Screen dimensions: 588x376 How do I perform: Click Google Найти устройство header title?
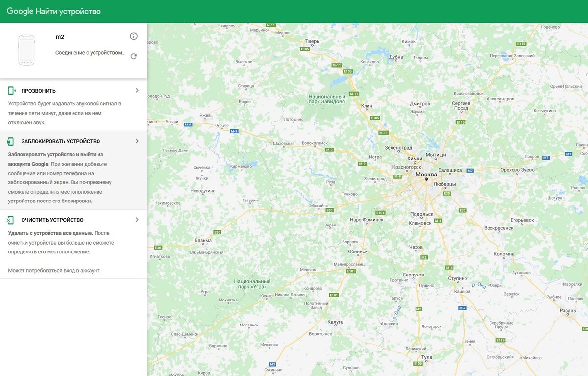(x=54, y=11)
